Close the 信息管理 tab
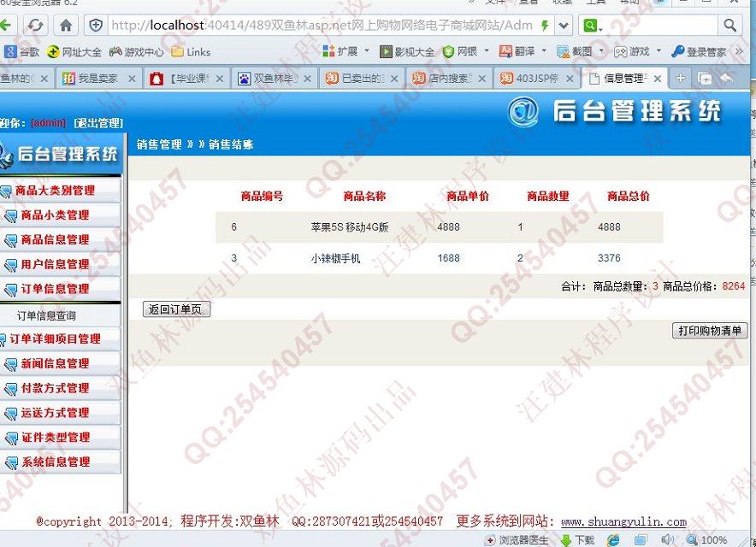The width and height of the screenshot is (756, 547). [x=657, y=79]
